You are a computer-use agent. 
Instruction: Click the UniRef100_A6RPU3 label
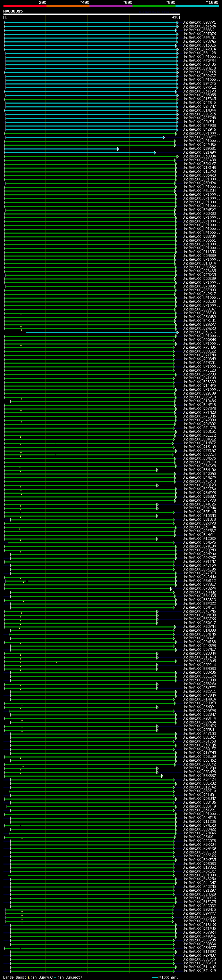point(199,374)
